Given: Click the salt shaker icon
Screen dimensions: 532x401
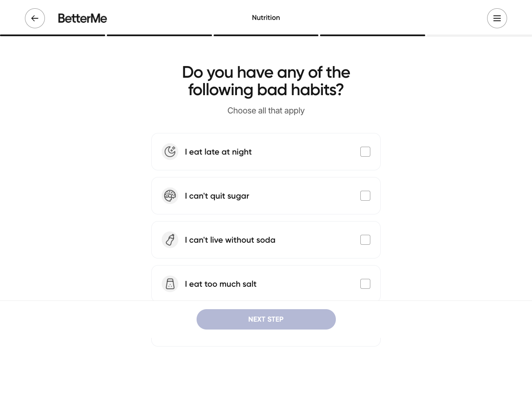Looking at the screenshot, I should tap(170, 284).
